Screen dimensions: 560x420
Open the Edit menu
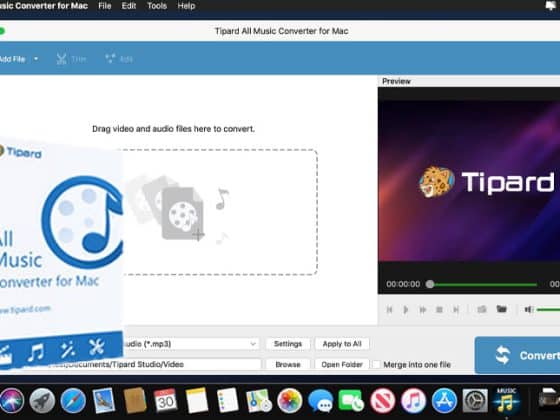tap(129, 6)
